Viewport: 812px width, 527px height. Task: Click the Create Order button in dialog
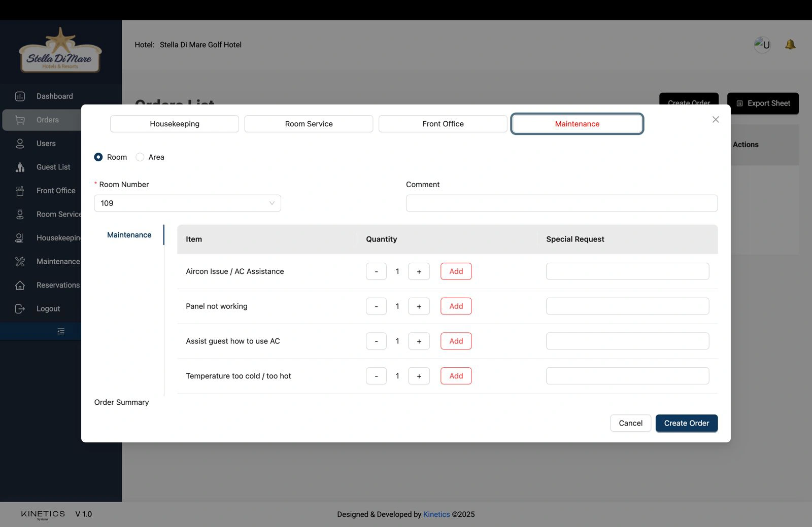click(x=686, y=423)
